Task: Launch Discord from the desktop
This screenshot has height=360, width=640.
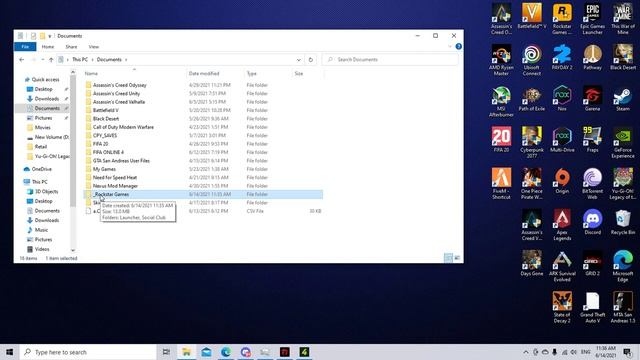Action: (592, 222)
